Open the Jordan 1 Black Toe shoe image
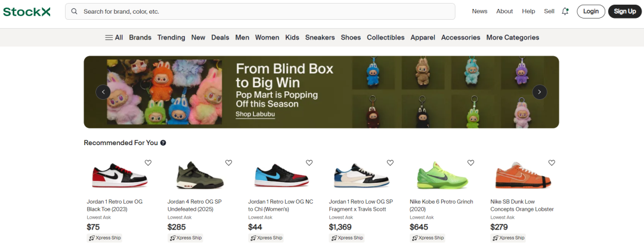Viewport: 644px width, 249px height. click(119, 176)
